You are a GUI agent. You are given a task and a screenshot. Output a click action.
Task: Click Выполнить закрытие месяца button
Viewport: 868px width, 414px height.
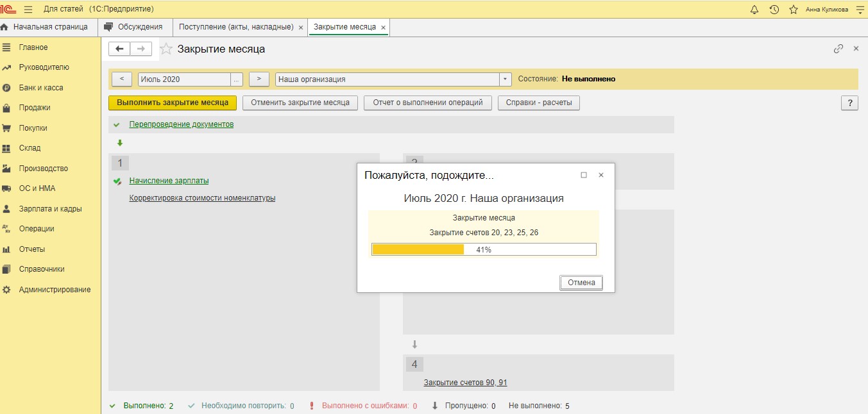coord(173,103)
